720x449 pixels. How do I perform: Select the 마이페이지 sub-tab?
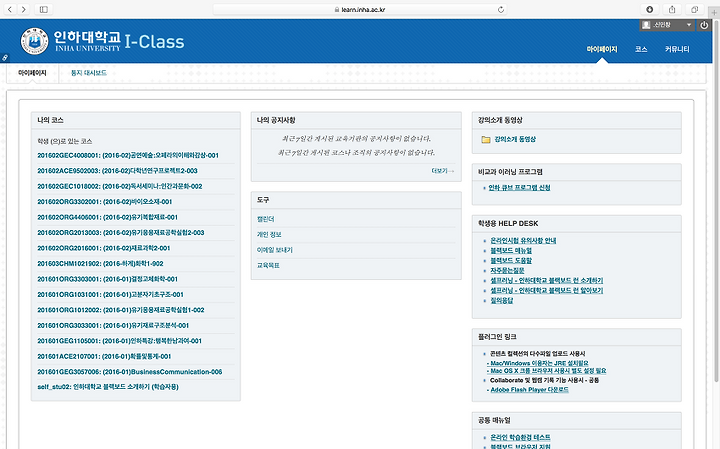tap(32, 73)
